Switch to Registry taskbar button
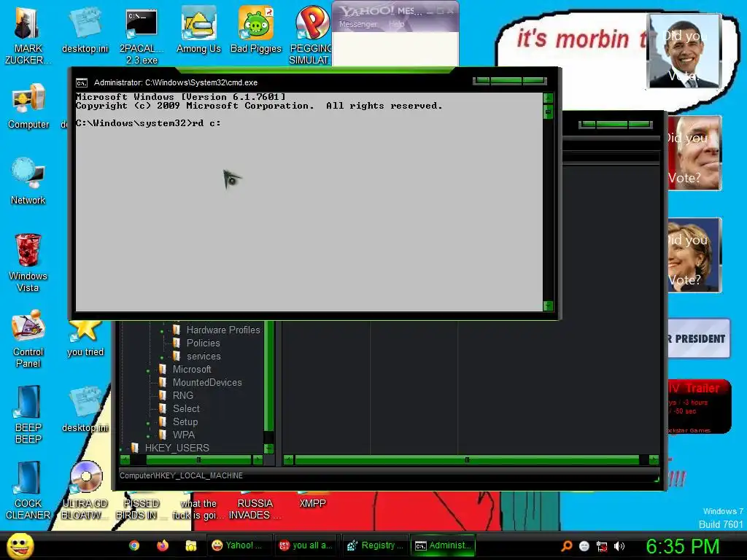This screenshot has width=747, height=560. click(376, 545)
